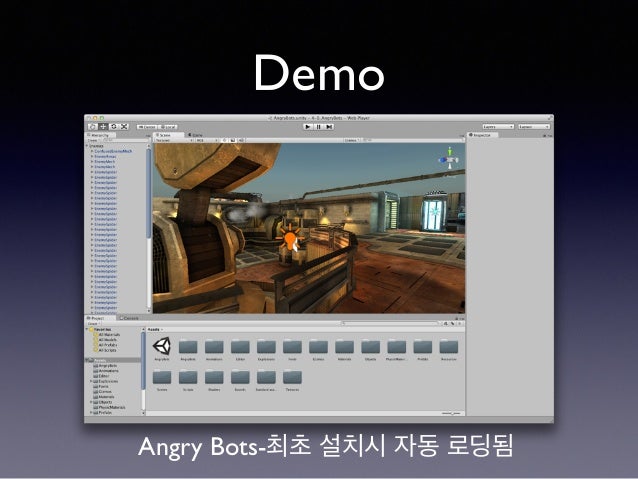
Task: Click the scene orientation gizmo
Action: (450, 159)
